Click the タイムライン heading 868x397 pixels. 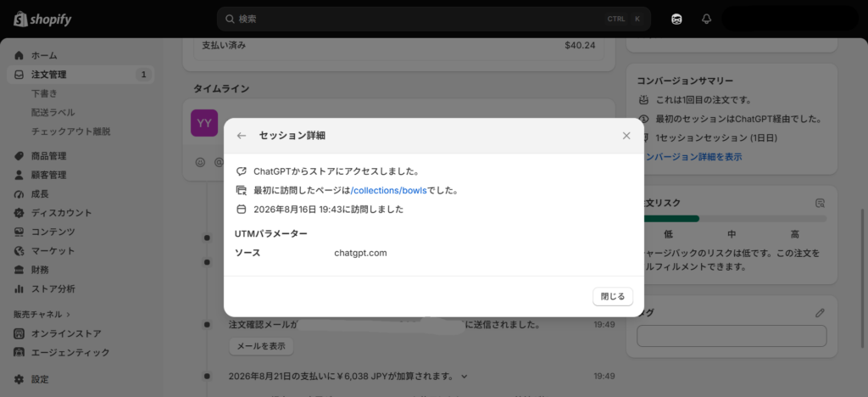[x=221, y=88]
